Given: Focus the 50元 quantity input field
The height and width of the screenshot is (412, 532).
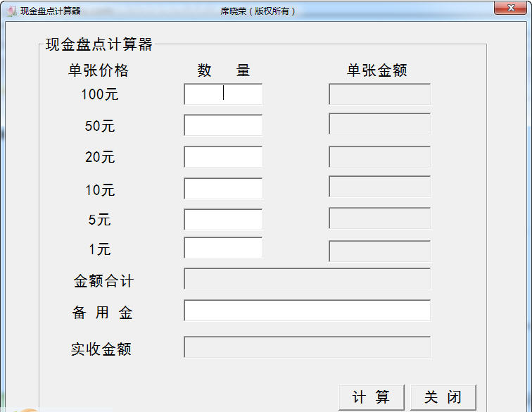Looking at the screenshot, I should pos(223,125).
